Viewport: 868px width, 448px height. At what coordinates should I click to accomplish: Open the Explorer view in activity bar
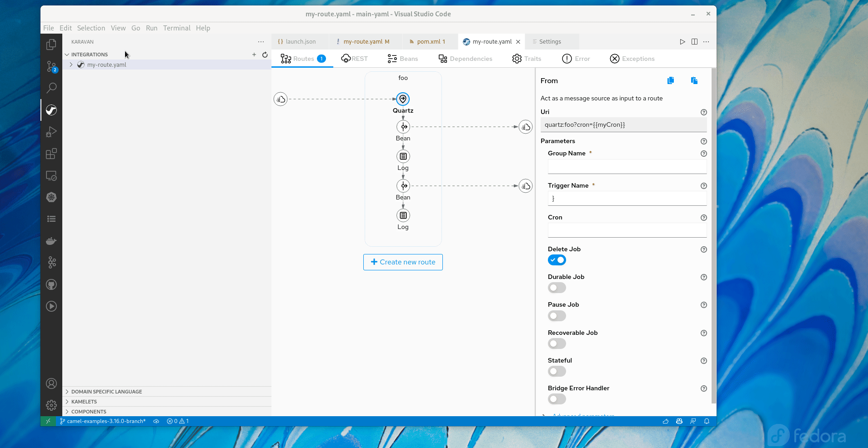[51, 45]
